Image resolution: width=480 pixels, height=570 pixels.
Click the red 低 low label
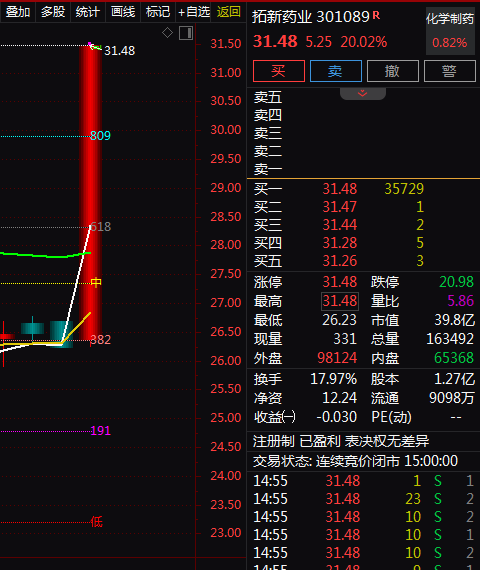[x=97, y=522]
